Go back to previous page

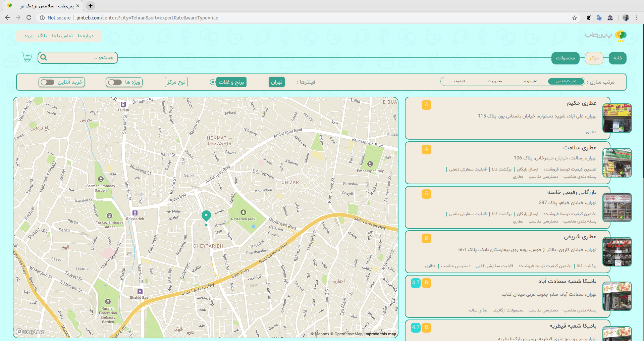pos(7,17)
